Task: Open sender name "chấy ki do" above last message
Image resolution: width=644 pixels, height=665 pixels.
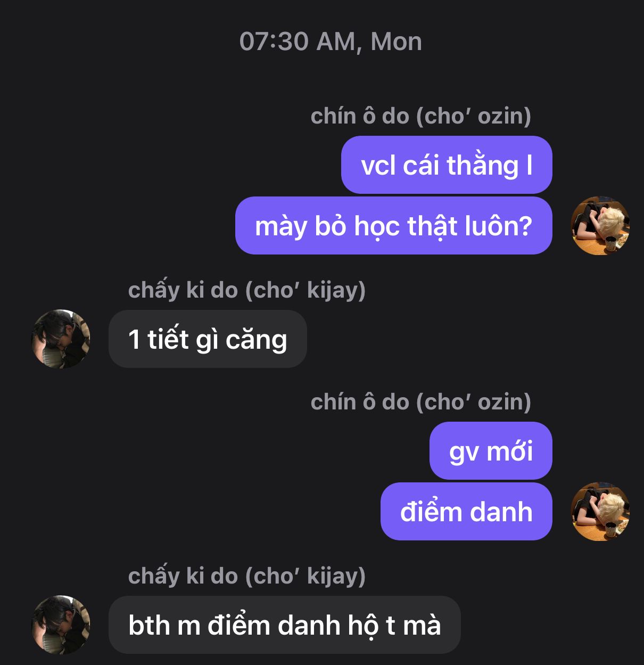Action: [x=183, y=576]
